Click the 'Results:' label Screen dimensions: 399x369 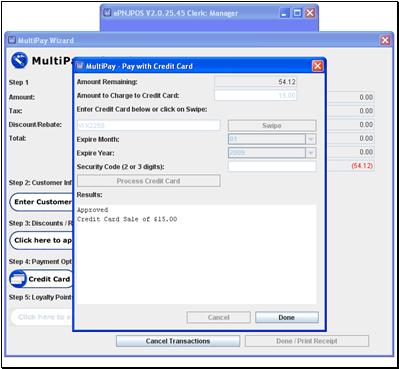pyautogui.click(x=90, y=195)
